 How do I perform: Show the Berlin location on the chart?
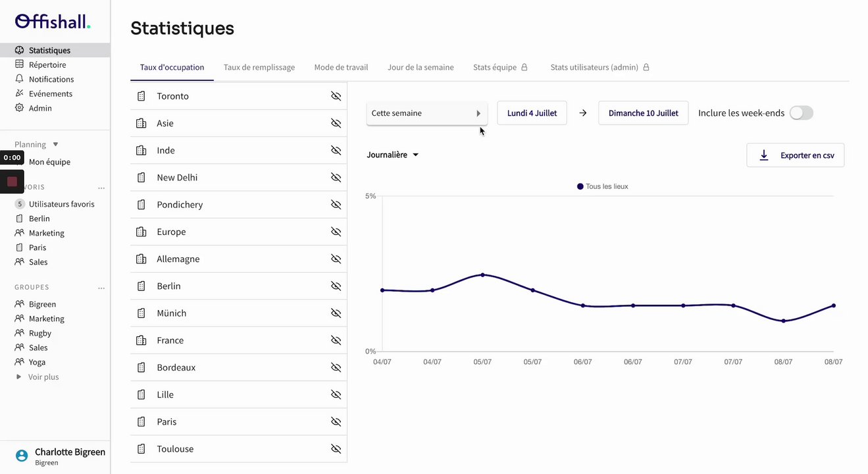(336, 286)
